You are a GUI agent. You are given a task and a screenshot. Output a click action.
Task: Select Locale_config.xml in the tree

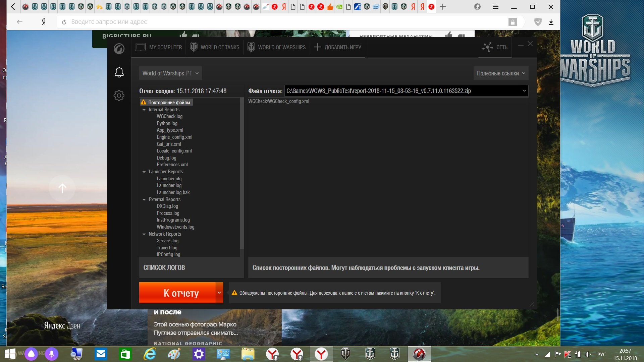(x=174, y=151)
